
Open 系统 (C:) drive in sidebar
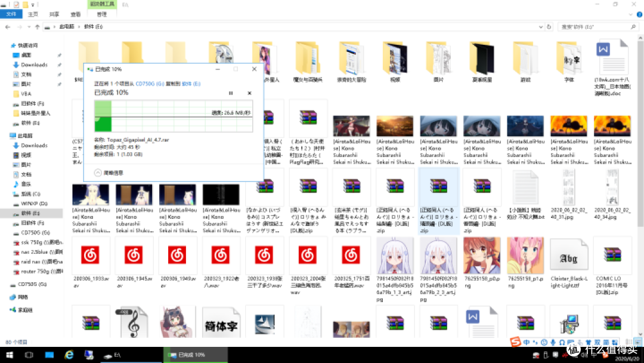pos(31,193)
